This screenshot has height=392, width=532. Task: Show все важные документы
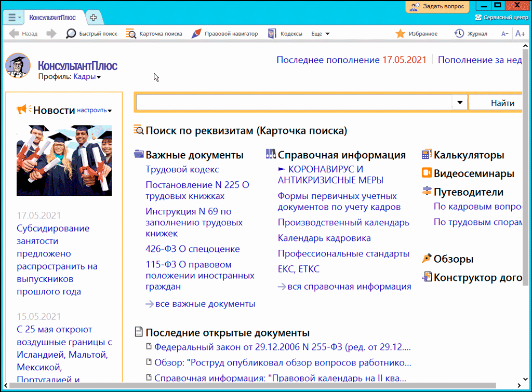205,304
